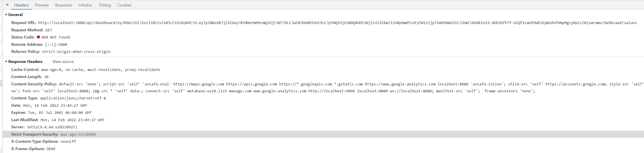
Task: Open the Timing tab
Action: pos(105,5)
